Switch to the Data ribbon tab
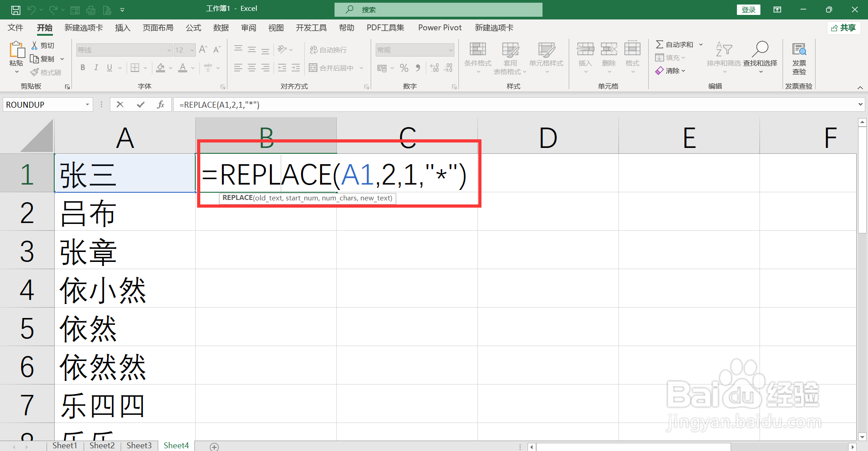This screenshot has width=868, height=451. [221, 28]
